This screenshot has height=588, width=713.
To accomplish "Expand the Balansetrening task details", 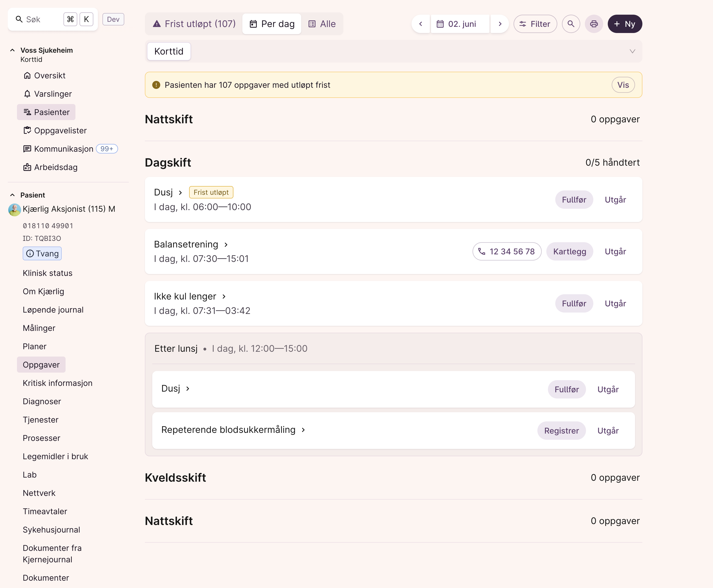I will click(226, 245).
